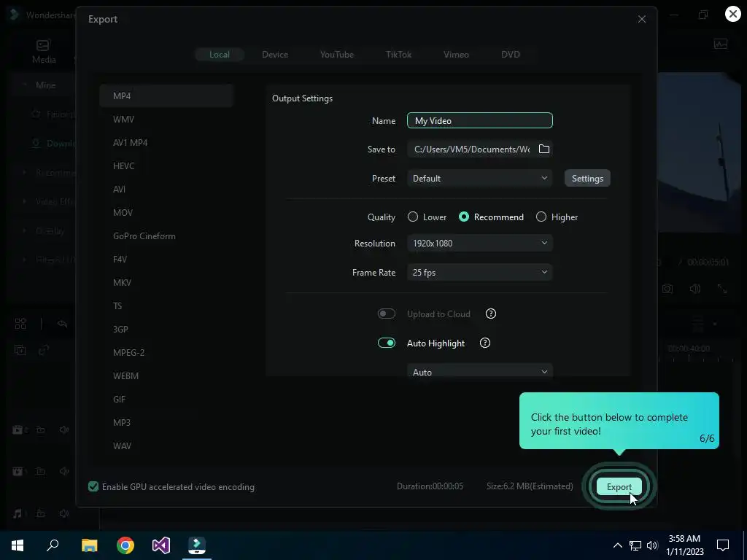Click the image icon in the Filmora title bar
This screenshot has width=747, height=560.
click(720, 44)
